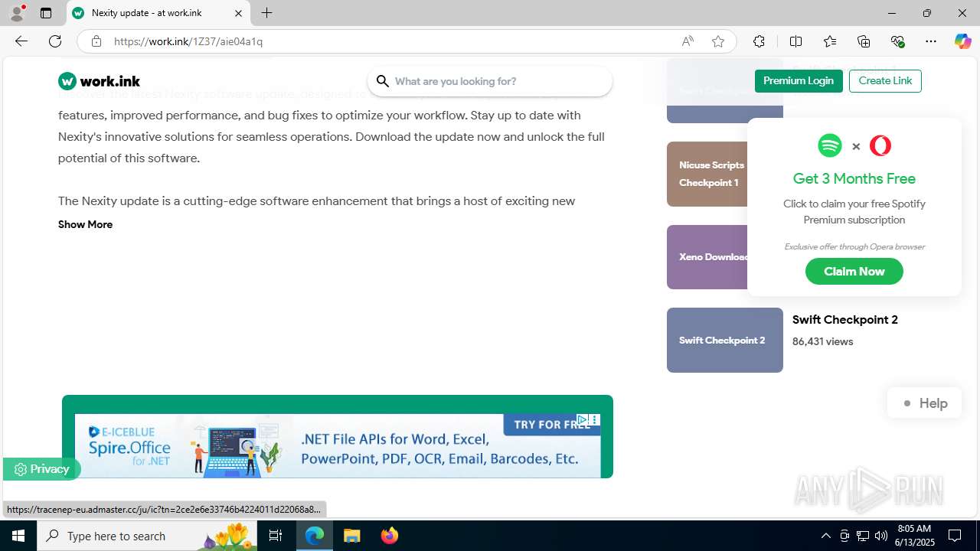
Task: Click the Premium Login button
Action: (799, 81)
